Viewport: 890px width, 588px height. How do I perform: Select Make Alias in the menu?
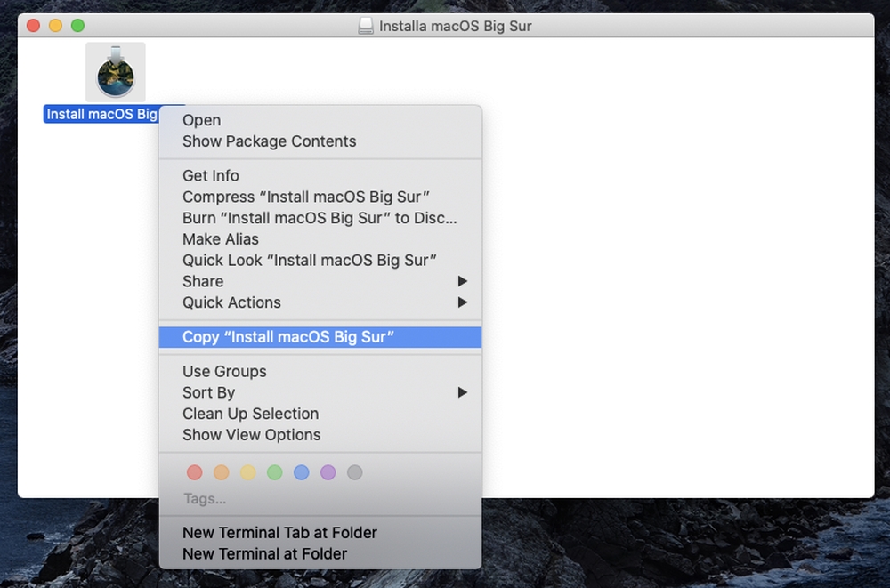(320, 239)
